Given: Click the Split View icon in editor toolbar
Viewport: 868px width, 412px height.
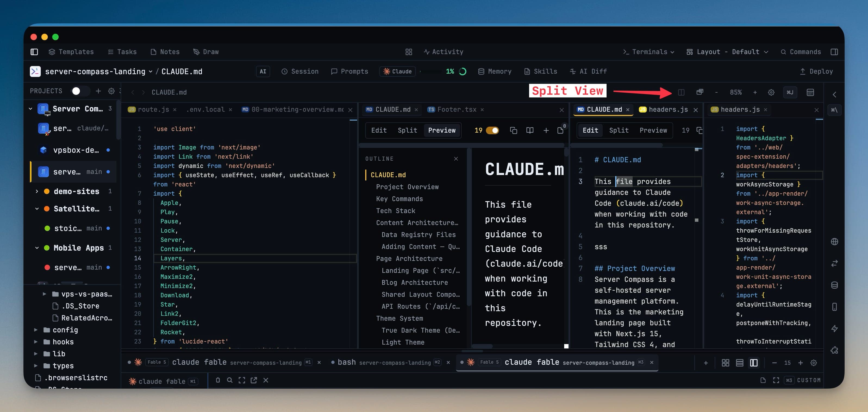Looking at the screenshot, I should 681,92.
